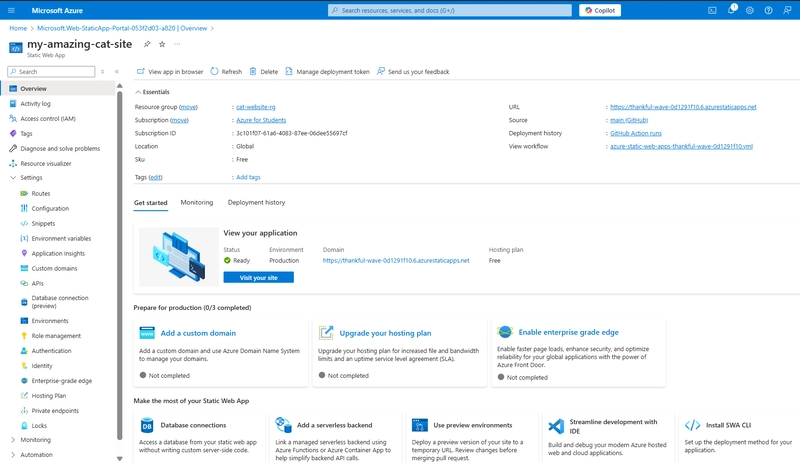Open the Azure for Students subscription link
This screenshot has width=800, height=463.
click(x=261, y=120)
